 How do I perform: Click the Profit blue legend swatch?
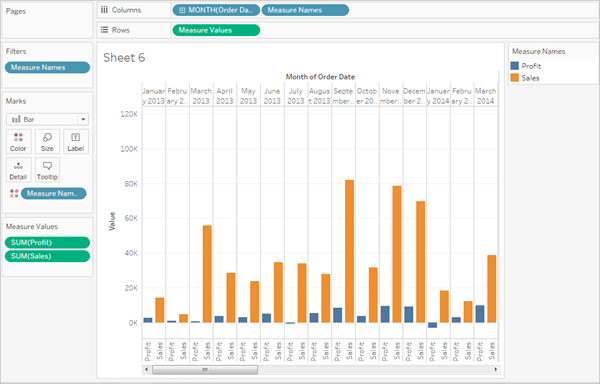coord(515,66)
